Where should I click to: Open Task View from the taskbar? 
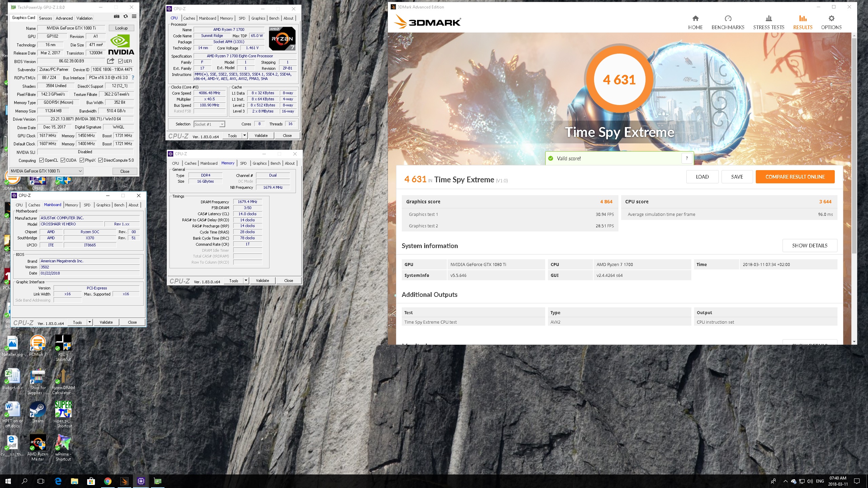(41, 481)
